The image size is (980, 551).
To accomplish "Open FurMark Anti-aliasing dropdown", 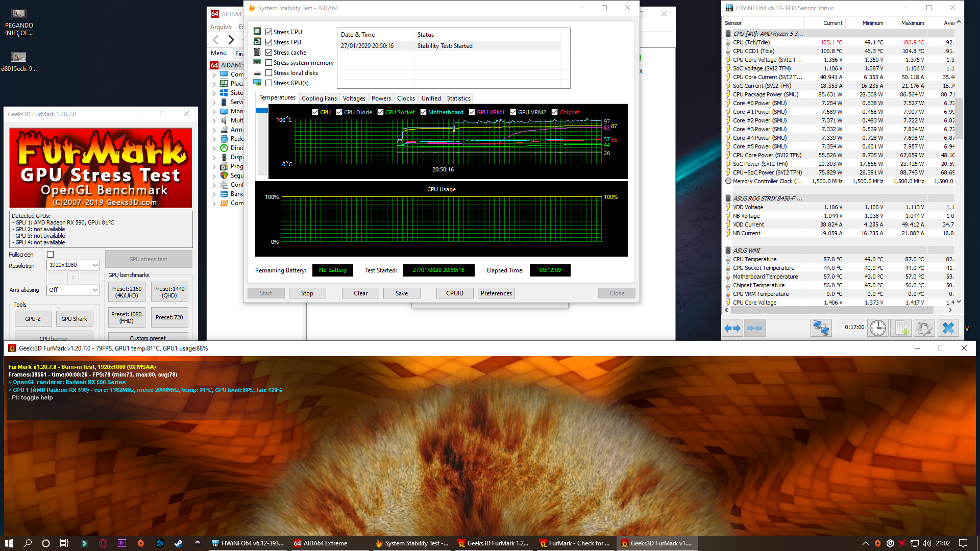I will 73,290.
